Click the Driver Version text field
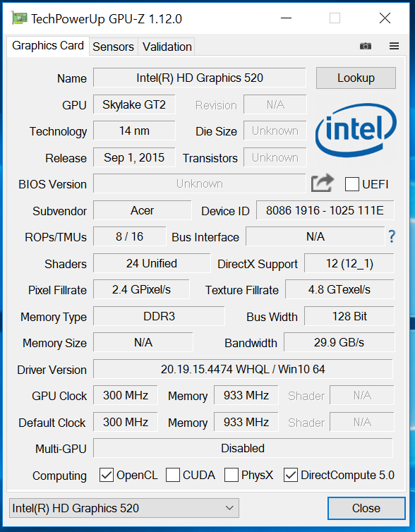Viewport: 415px width, 532px height. click(243, 369)
